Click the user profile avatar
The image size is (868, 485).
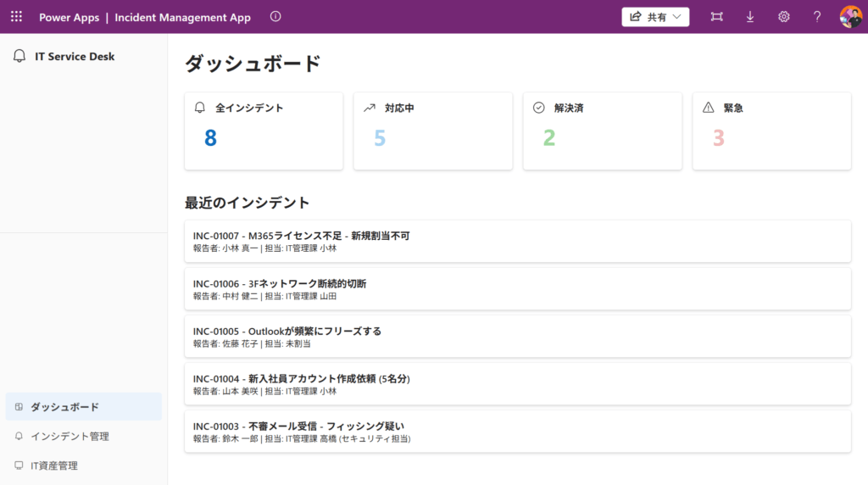pos(850,17)
